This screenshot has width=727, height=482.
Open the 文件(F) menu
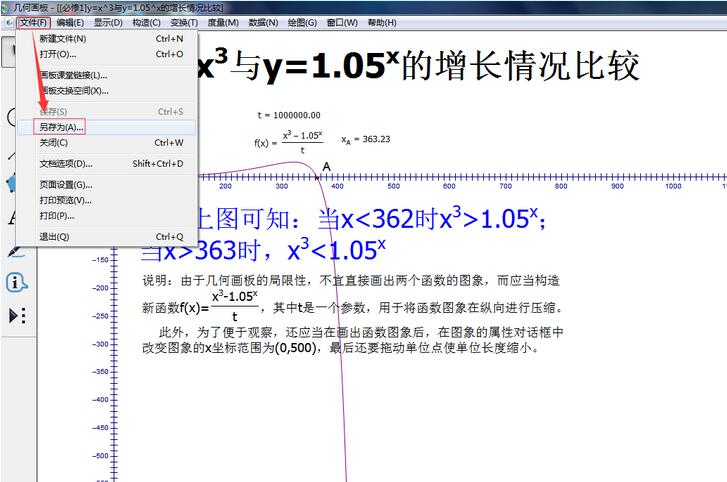click(x=33, y=23)
